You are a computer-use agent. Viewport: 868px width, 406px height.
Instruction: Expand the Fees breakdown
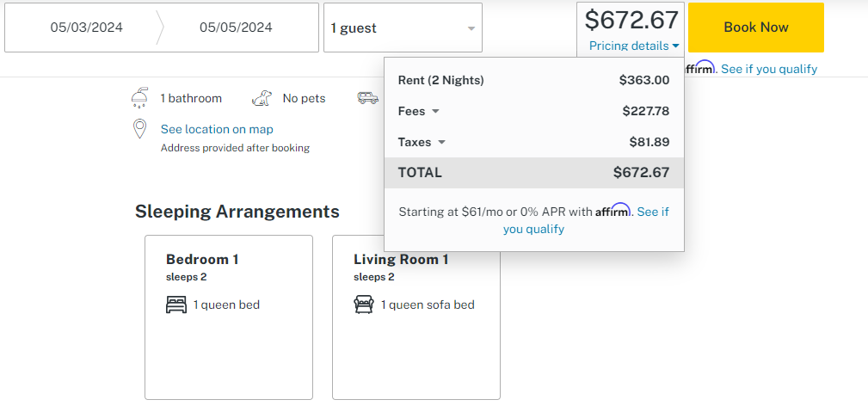pyautogui.click(x=419, y=111)
